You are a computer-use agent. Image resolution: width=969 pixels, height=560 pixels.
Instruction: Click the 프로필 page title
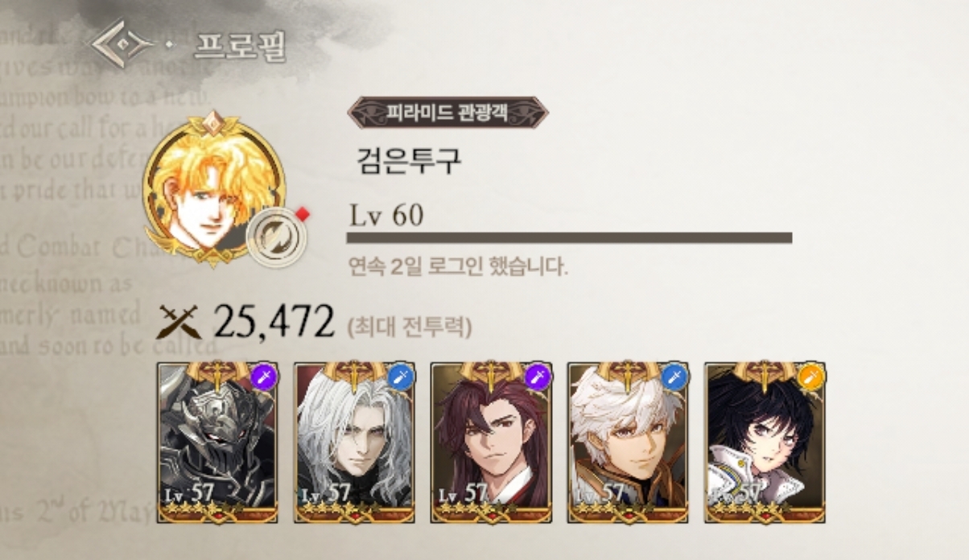240,47
